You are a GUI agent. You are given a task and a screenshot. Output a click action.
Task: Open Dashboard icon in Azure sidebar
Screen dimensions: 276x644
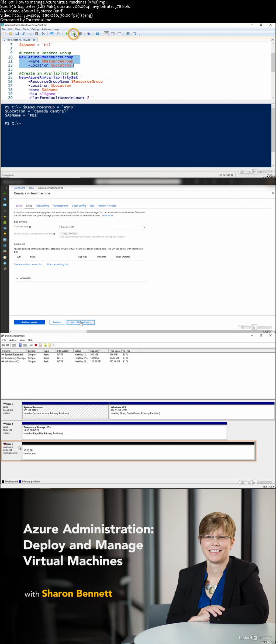pos(5,205)
